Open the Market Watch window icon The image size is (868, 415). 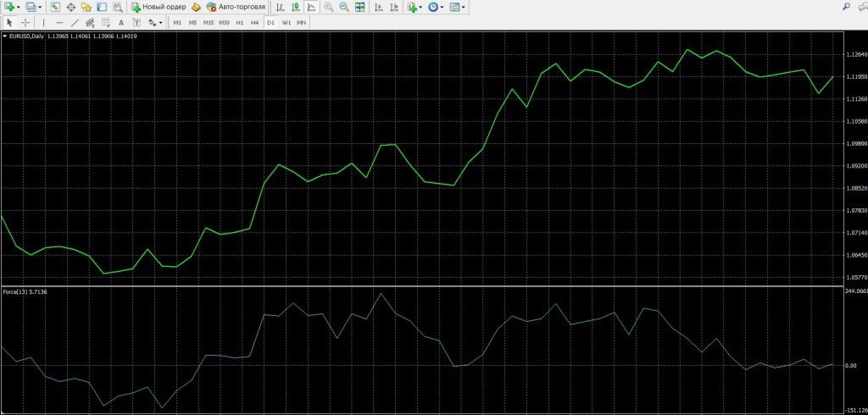(x=55, y=7)
